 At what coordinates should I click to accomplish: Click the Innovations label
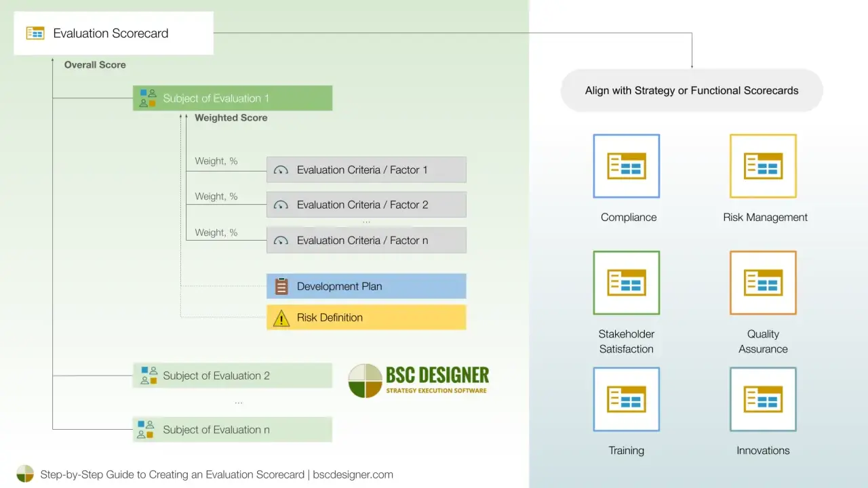(x=763, y=451)
